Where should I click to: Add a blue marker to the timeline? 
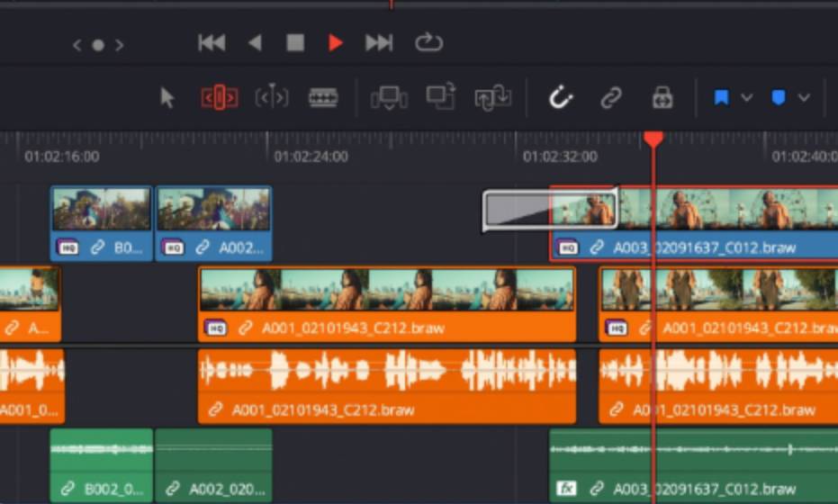pos(778,98)
